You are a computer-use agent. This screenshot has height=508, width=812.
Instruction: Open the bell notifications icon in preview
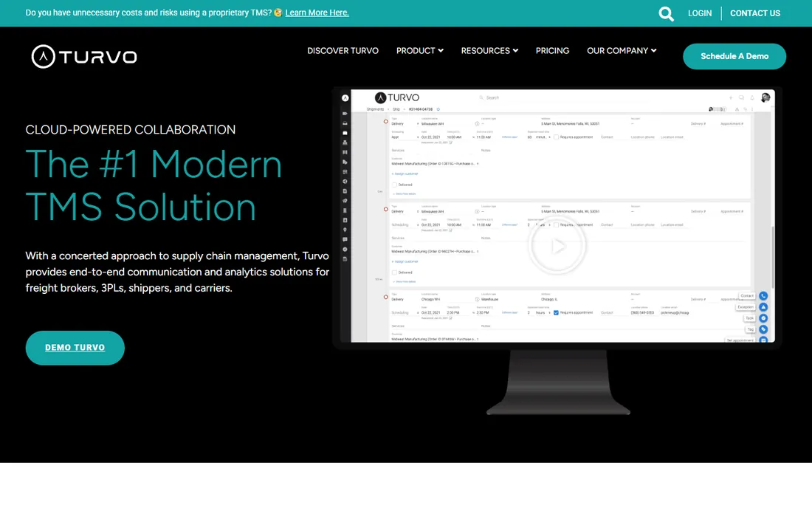pyautogui.click(x=752, y=98)
